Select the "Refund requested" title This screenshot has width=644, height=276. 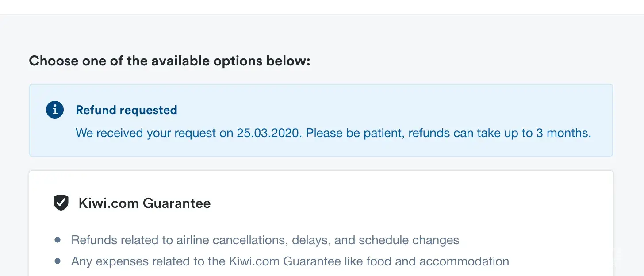(x=126, y=110)
